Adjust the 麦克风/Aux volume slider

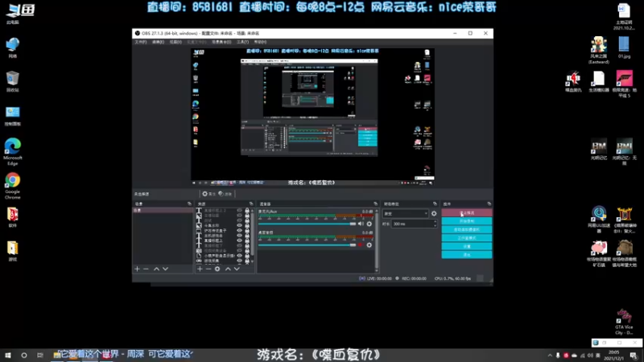[x=307, y=224]
